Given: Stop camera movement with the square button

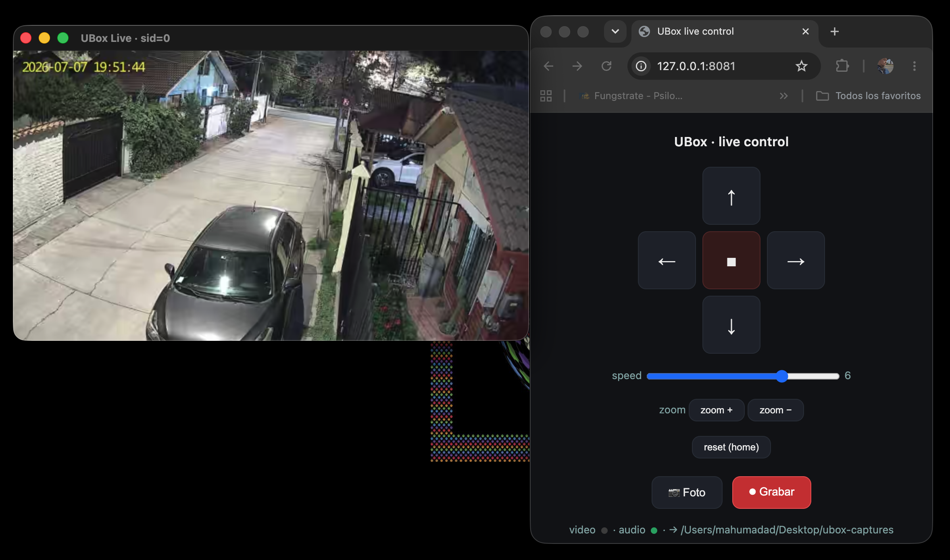Looking at the screenshot, I should [x=731, y=260].
